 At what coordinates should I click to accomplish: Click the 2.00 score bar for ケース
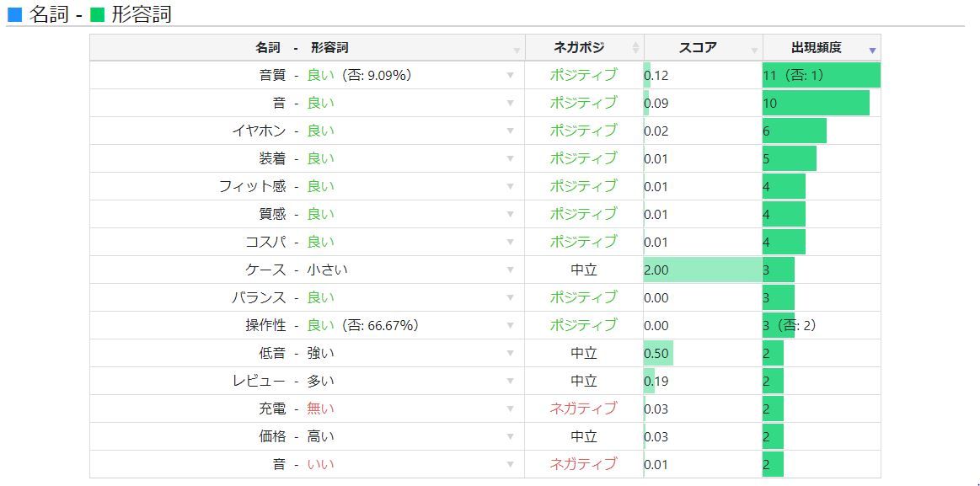tap(702, 270)
